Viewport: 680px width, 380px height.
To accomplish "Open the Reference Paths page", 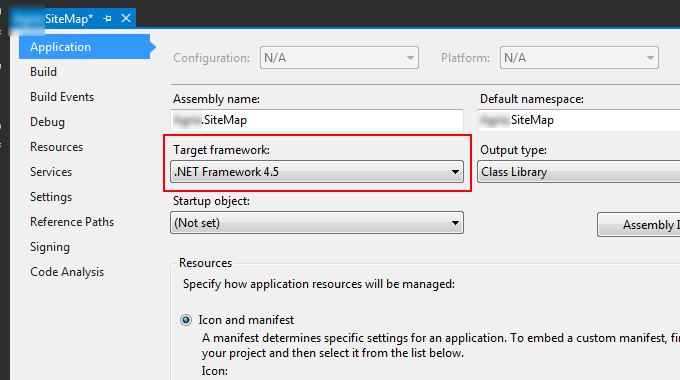I will (x=72, y=222).
